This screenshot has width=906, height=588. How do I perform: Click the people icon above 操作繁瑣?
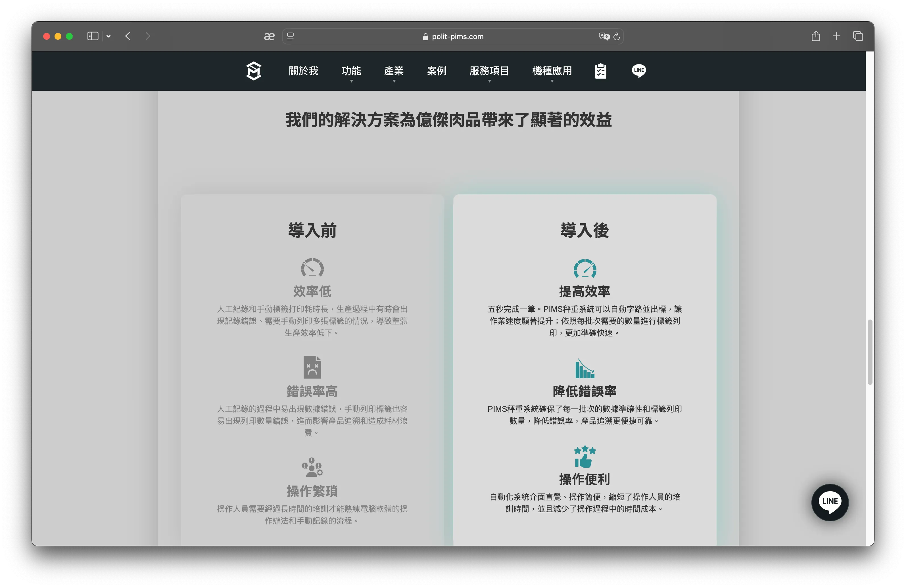click(x=312, y=467)
